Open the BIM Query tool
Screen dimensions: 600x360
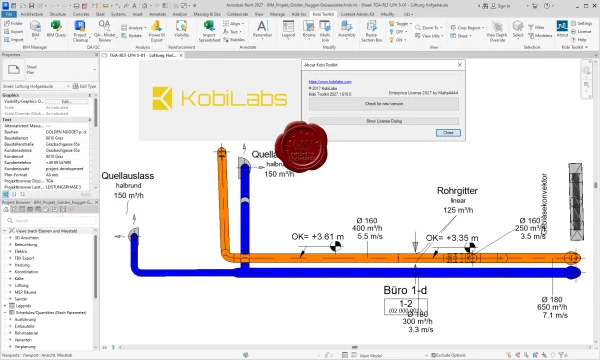point(56,29)
